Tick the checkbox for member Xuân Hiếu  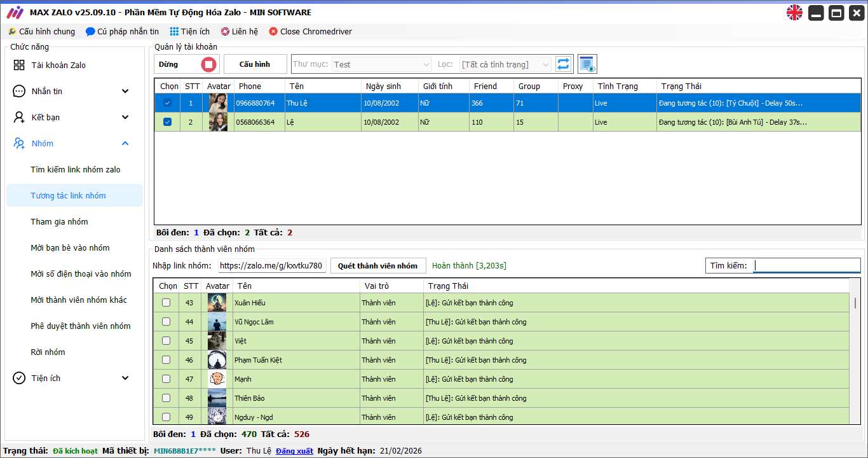pos(166,303)
